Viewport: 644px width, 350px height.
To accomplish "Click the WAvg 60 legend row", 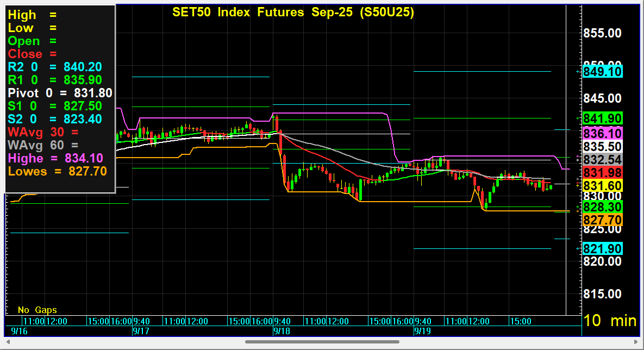I will tap(43, 145).
